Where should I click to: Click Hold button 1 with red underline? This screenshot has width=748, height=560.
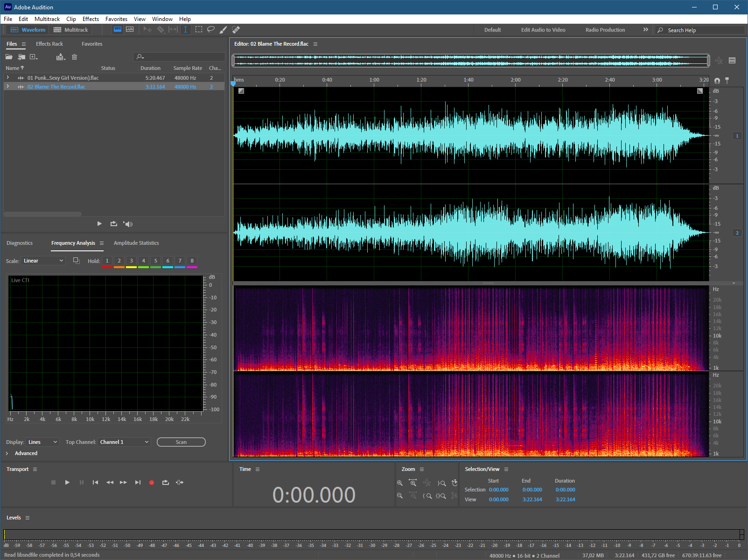[107, 261]
